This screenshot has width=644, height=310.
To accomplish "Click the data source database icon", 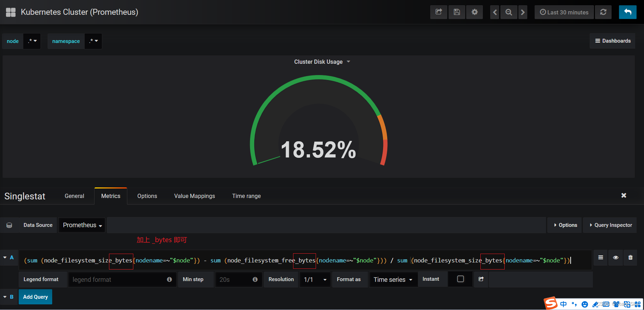I will pyautogui.click(x=9, y=225).
